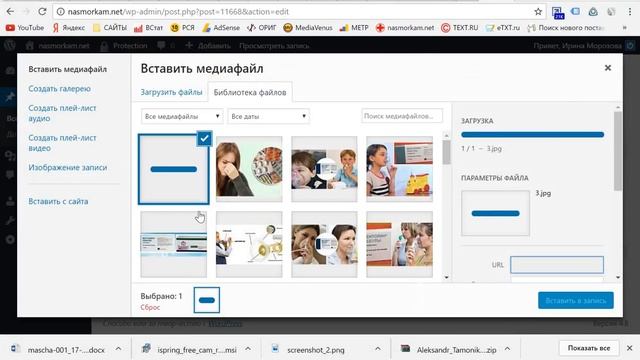Open nasmorkam.net site home from admin bar
Viewport: 640px width, 360px height.
[58, 46]
